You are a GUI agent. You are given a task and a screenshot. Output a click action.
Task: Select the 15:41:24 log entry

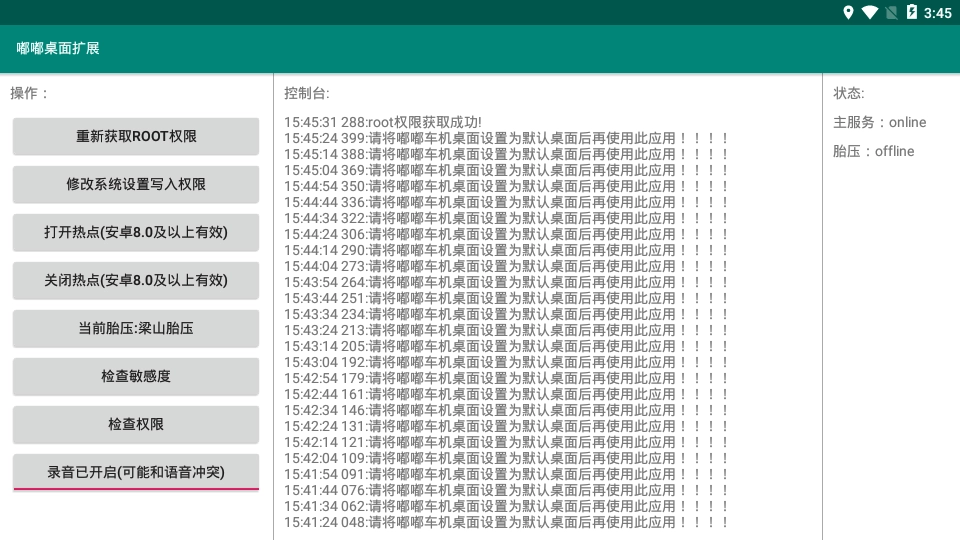click(x=507, y=522)
